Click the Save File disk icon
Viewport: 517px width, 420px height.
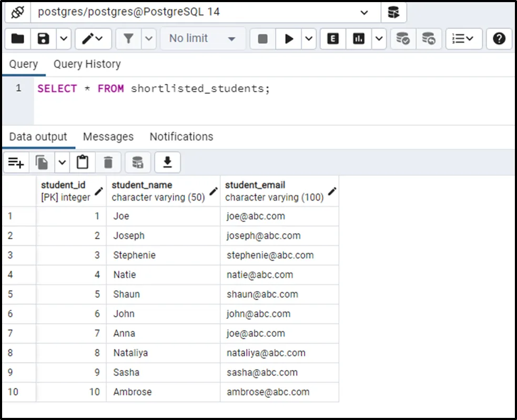(x=43, y=38)
